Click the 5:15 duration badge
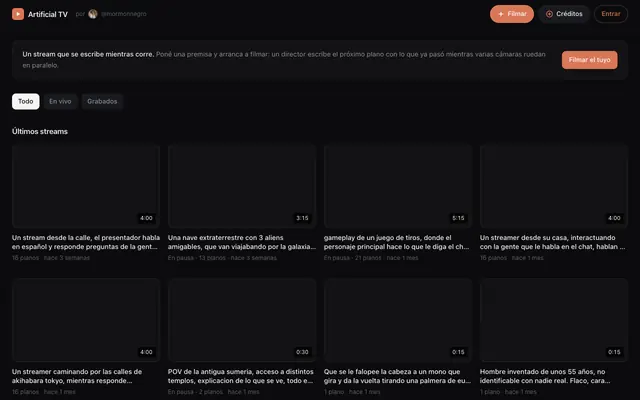 click(458, 218)
